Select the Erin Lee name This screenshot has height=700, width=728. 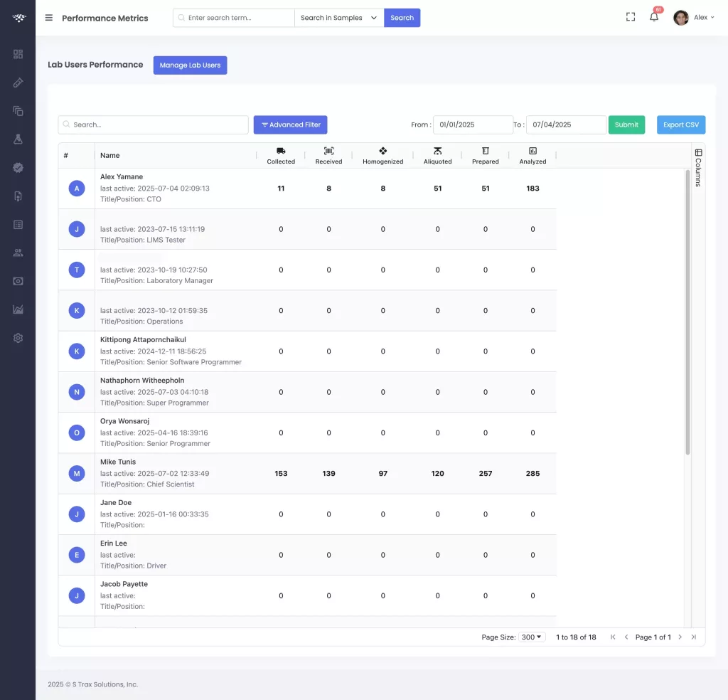(114, 543)
